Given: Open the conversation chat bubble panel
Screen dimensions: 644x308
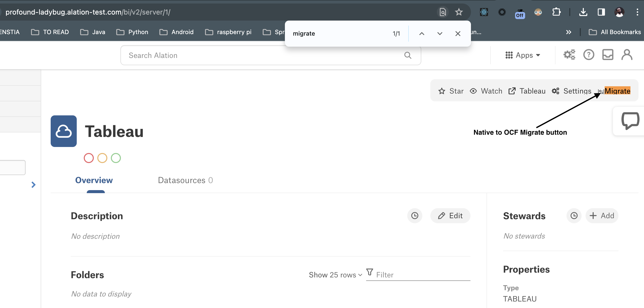Looking at the screenshot, I should coord(630,121).
